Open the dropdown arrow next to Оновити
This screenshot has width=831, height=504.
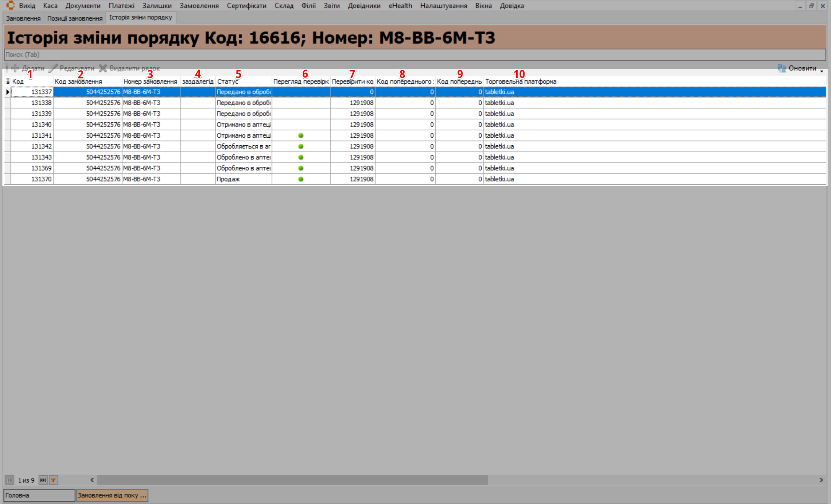pyautogui.click(x=821, y=71)
